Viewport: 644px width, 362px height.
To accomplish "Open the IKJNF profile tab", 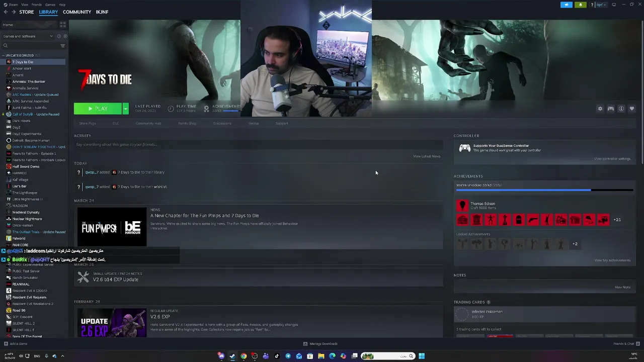I will pos(102,12).
